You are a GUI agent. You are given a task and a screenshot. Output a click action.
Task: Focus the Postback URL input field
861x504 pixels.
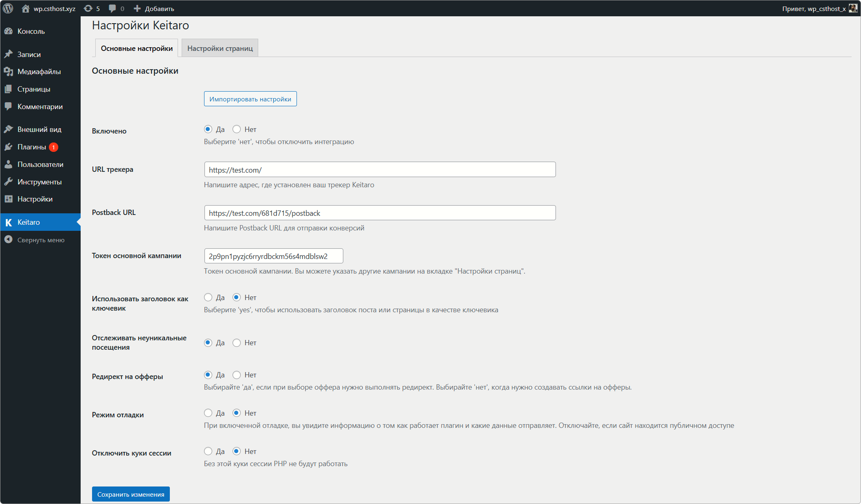pyautogui.click(x=380, y=213)
